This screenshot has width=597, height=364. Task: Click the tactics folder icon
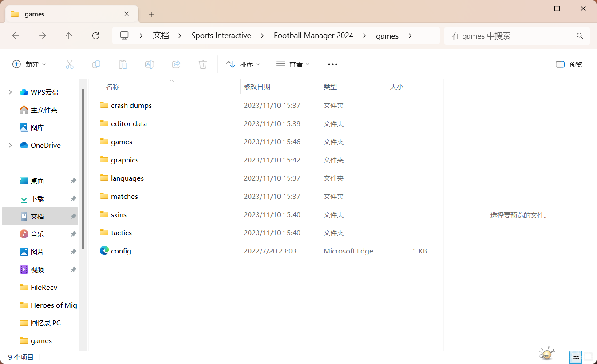point(104,233)
